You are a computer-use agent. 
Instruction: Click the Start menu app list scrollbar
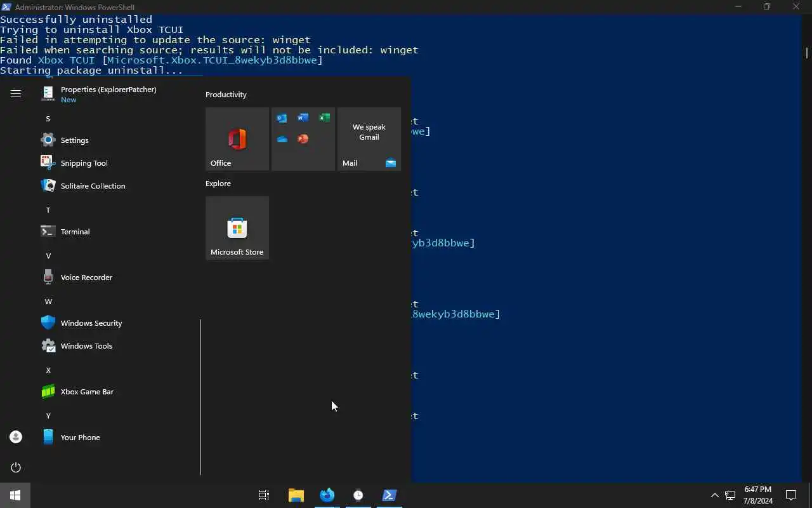200,397
